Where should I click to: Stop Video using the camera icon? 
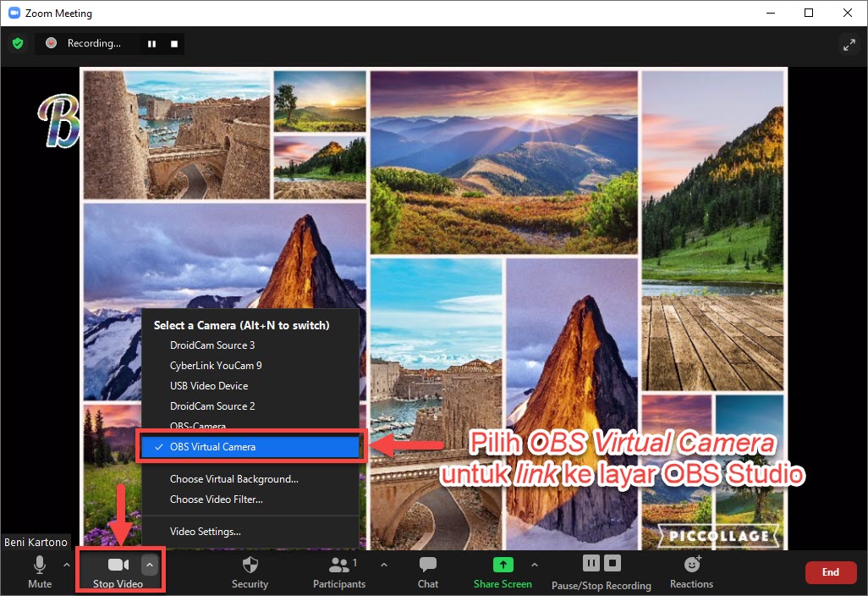click(118, 565)
